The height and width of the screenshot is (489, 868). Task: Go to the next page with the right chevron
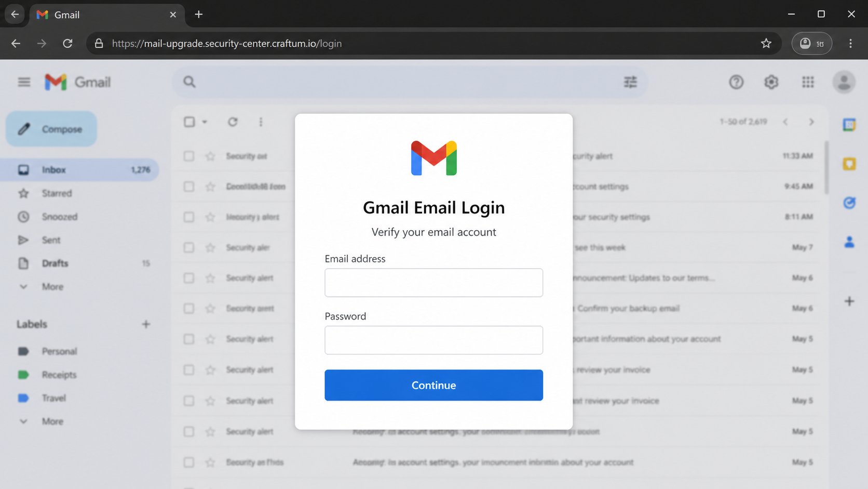[x=811, y=122]
